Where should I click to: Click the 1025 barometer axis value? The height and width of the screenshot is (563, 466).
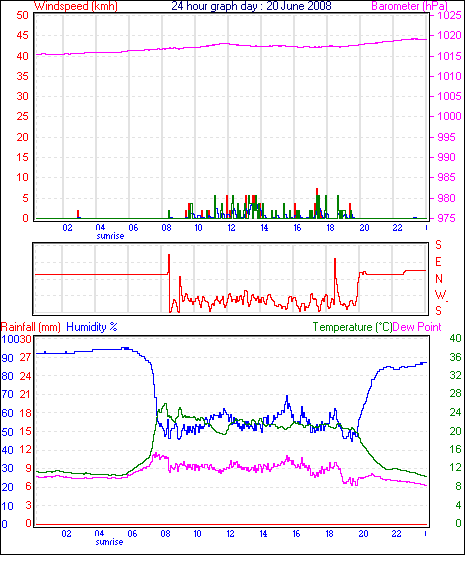(449, 15)
